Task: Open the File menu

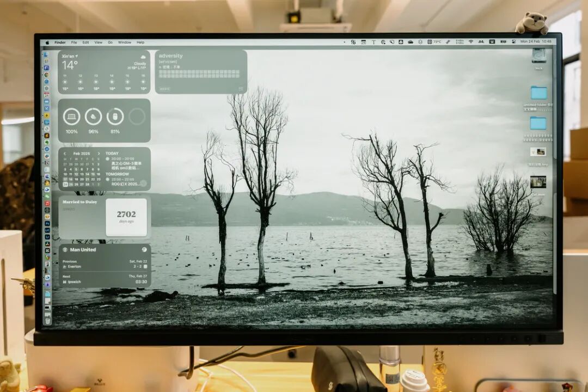Action: 74,42
